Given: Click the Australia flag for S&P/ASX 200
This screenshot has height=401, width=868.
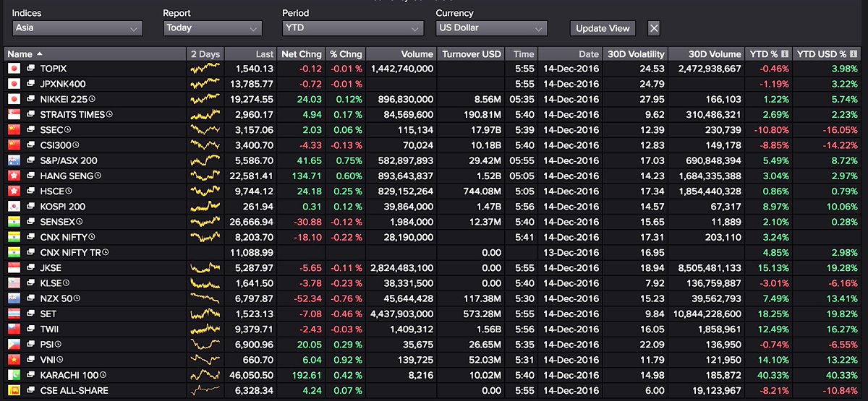Looking at the screenshot, I should click(12, 160).
